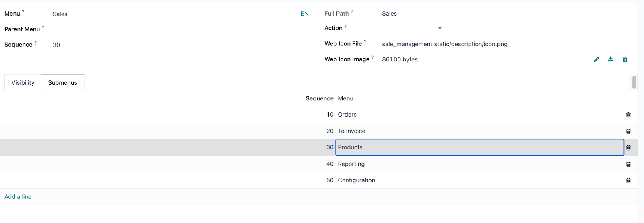Focus the Products menu name field
644x223 pixels.
click(479, 147)
